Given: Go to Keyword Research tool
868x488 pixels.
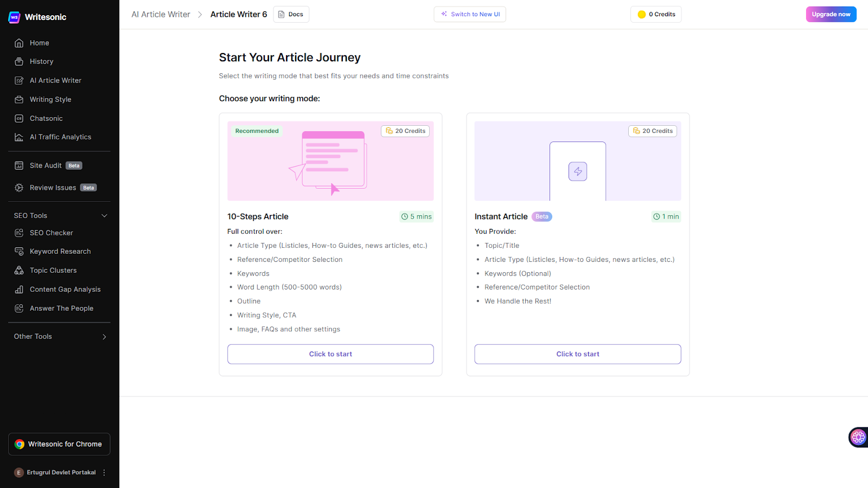Looking at the screenshot, I should pyautogui.click(x=60, y=252).
